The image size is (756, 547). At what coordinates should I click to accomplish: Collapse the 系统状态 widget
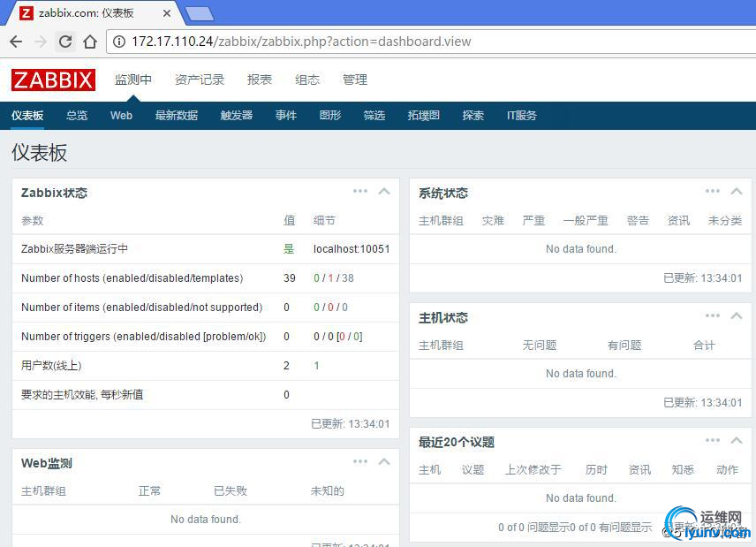737,192
